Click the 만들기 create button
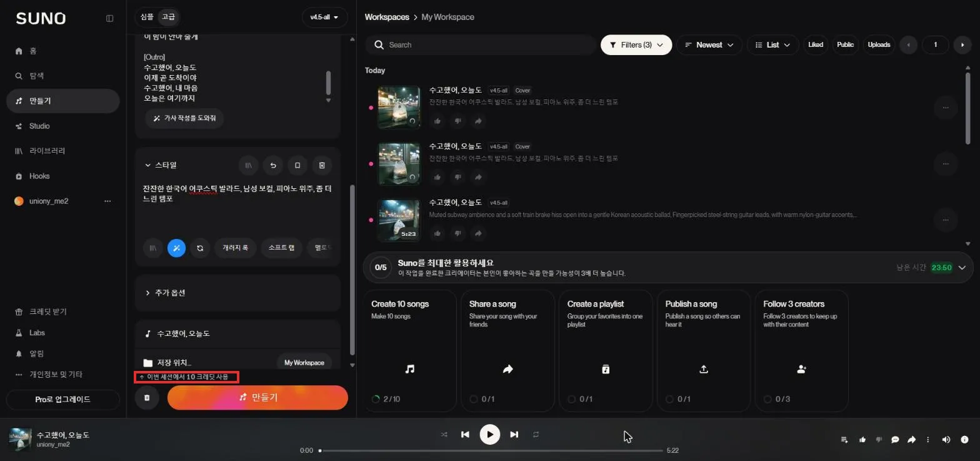Image resolution: width=980 pixels, height=461 pixels. click(257, 397)
